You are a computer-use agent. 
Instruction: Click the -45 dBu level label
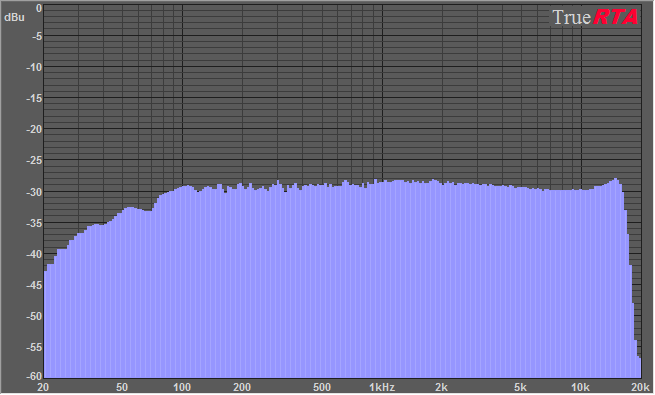pyautogui.click(x=34, y=286)
